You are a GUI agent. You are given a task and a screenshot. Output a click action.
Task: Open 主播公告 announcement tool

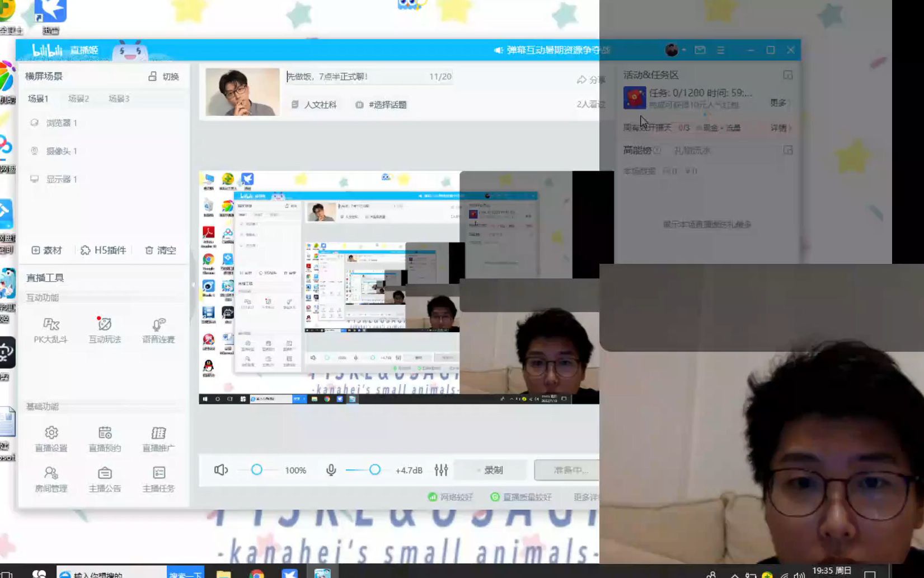105,479
